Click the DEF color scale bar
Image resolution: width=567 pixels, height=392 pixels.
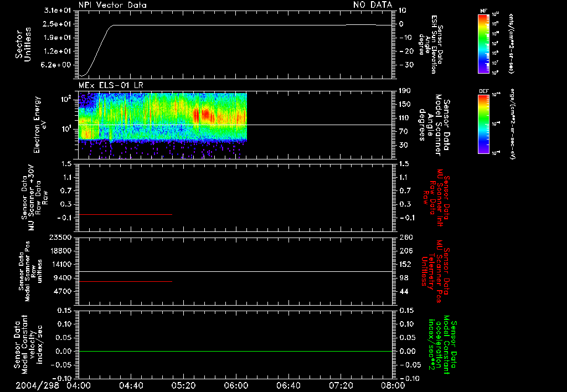click(483, 124)
